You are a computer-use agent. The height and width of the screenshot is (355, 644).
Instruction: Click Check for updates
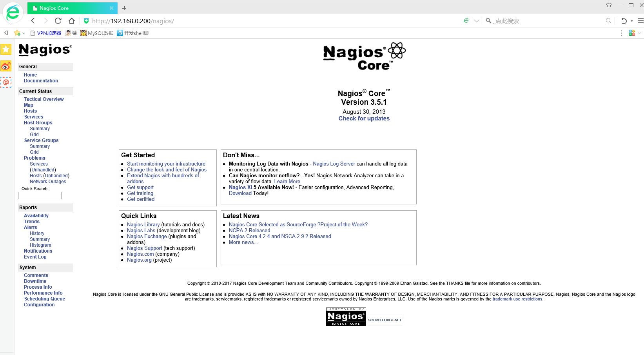[364, 118]
